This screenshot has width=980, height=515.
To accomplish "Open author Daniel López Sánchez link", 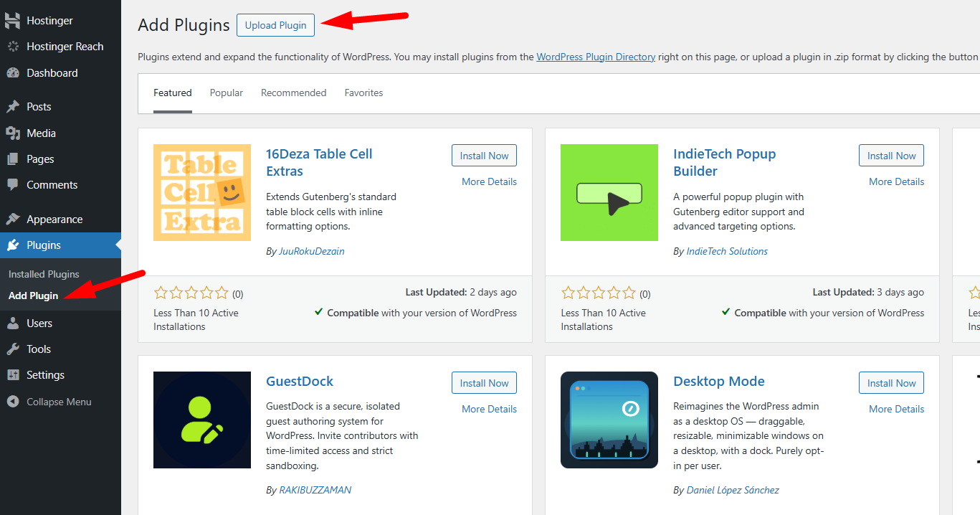I will [x=733, y=491].
